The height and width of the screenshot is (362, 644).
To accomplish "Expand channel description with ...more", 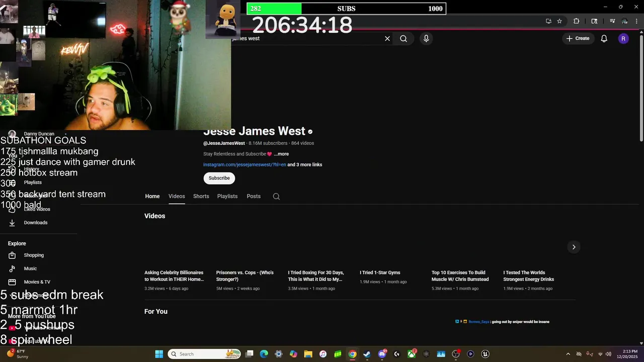I will coord(281,154).
